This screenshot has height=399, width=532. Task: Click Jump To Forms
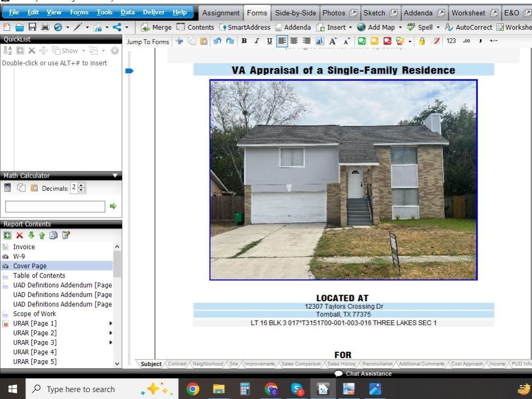(148, 41)
